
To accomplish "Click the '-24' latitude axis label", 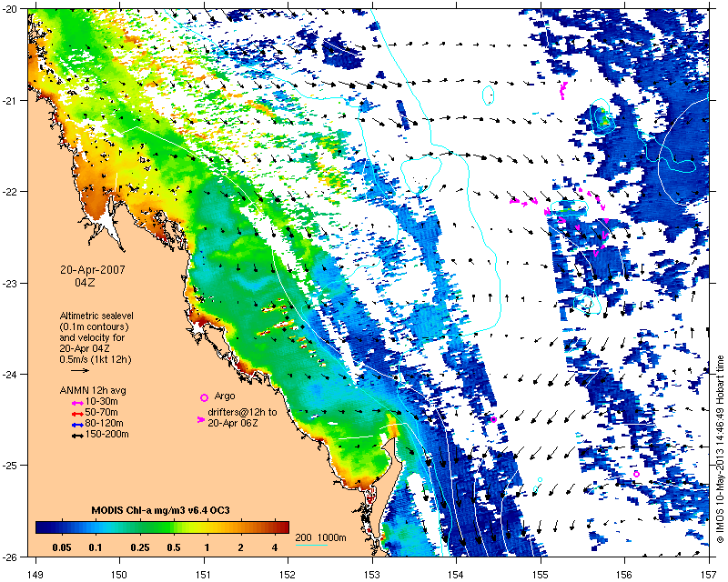I will point(9,374).
